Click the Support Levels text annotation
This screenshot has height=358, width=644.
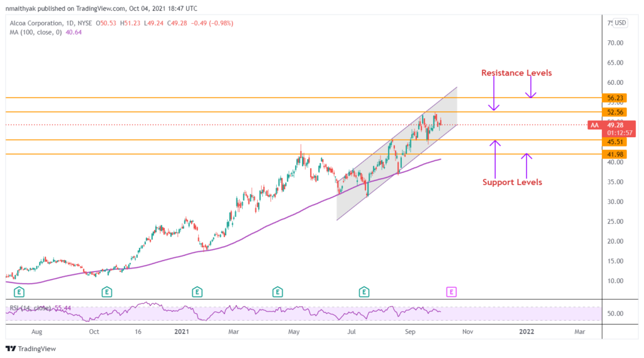pyautogui.click(x=512, y=182)
